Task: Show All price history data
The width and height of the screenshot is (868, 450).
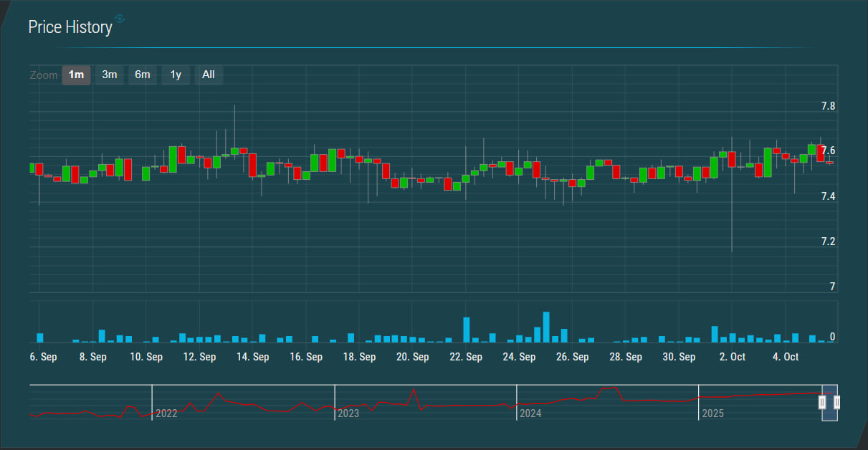Action: [209, 75]
